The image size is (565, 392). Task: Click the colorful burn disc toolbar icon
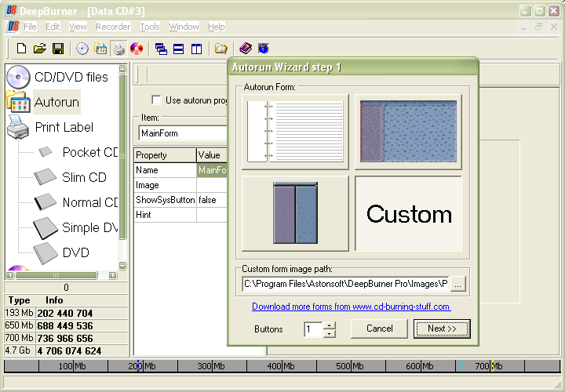(137, 49)
